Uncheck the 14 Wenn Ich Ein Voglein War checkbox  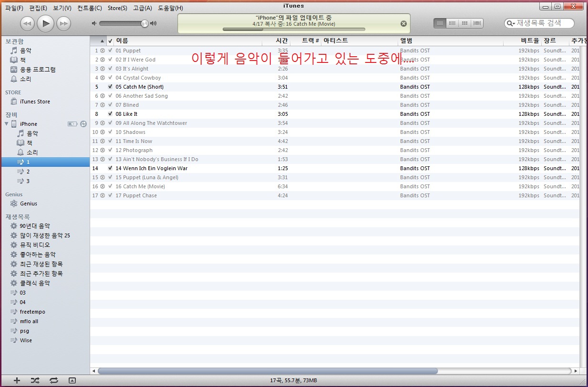click(x=110, y=168)
